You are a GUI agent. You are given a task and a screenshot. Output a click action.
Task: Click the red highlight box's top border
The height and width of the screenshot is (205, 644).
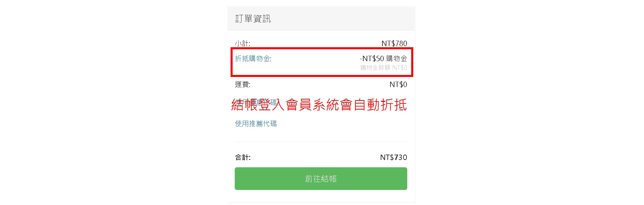(321, 49)
